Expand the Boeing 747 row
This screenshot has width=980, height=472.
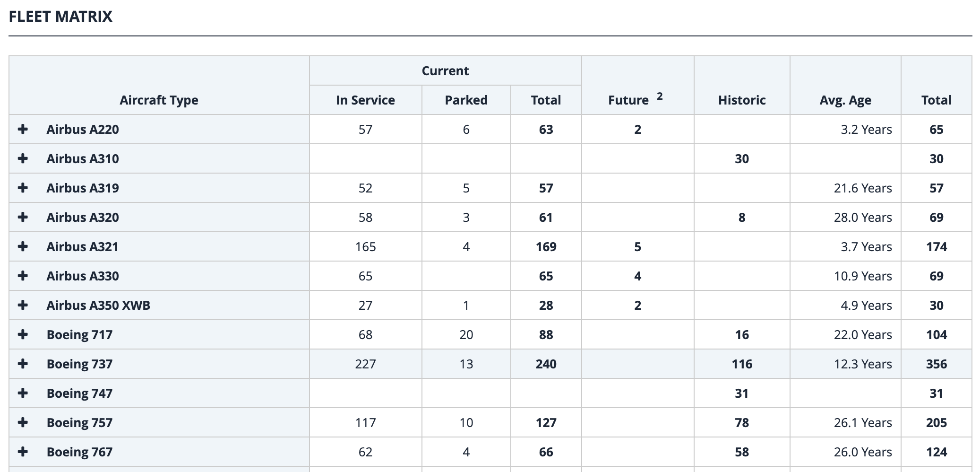(23, 393)
